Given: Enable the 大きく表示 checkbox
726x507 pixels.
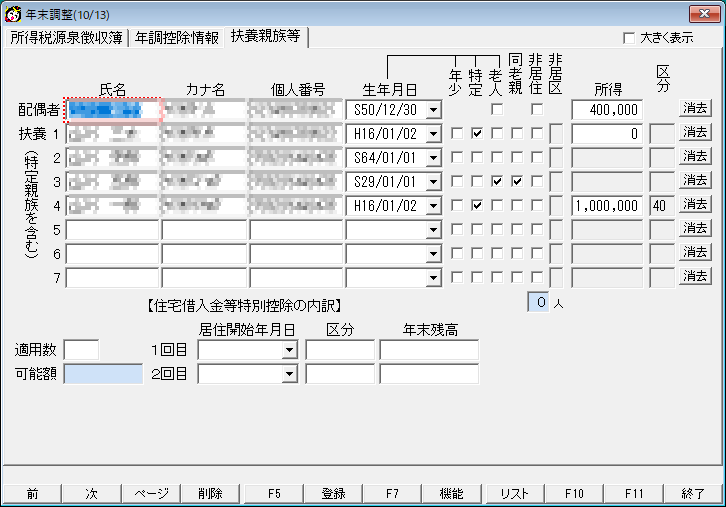Looking at the screenshot, I should (x=629, y=38).
